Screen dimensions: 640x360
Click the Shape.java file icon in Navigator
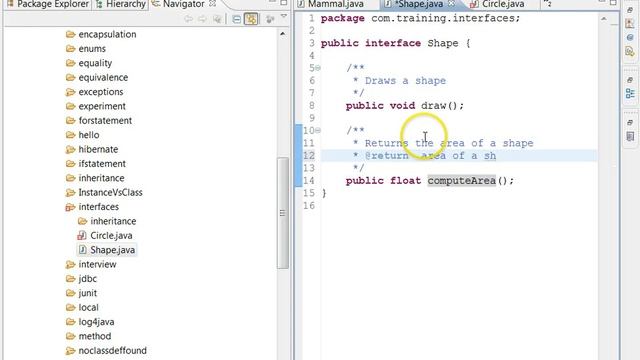coord(82,250)
